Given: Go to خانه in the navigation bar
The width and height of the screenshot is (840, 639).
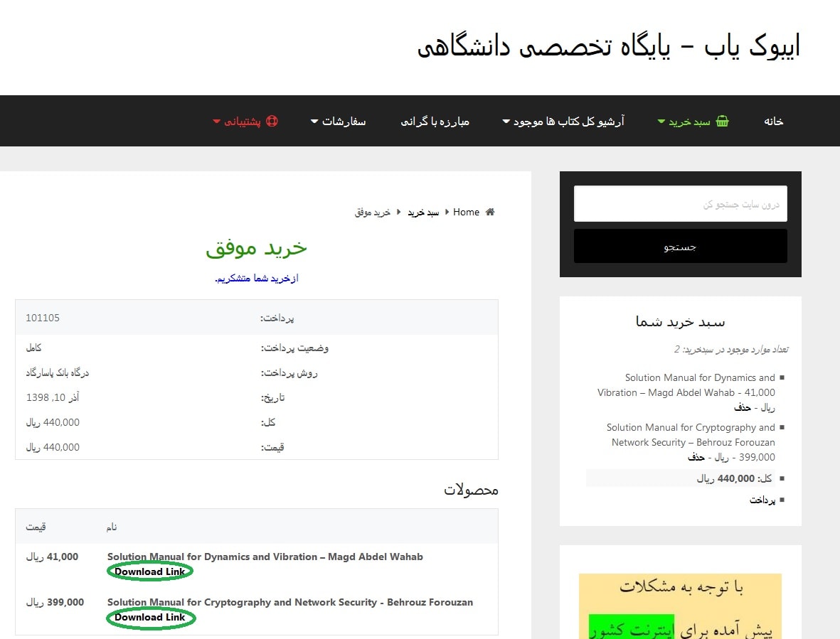Looking at the screenshot, I should click(x=773, y=122).
